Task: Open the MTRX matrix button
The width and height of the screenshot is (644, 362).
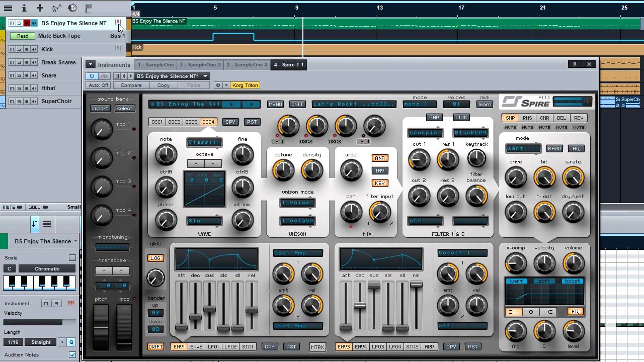Action: 317,347
